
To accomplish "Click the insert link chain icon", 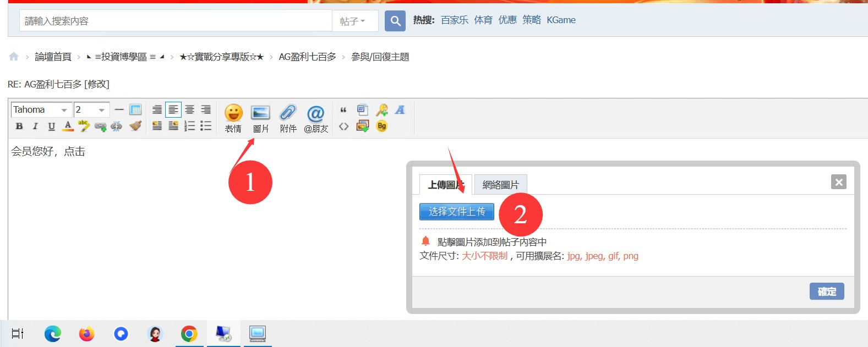I will pos(100,126).
